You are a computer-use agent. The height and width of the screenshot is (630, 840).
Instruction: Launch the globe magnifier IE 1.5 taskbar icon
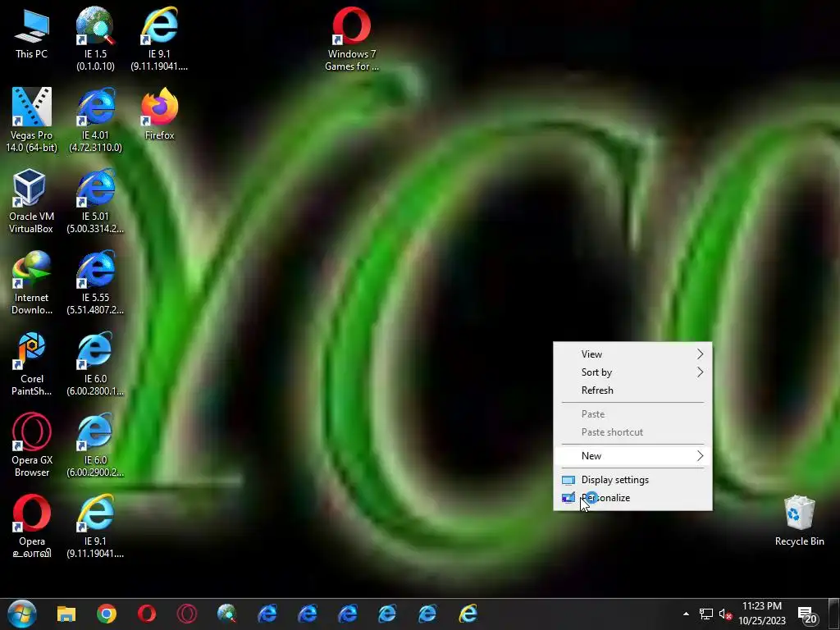[x=227, y=614]
